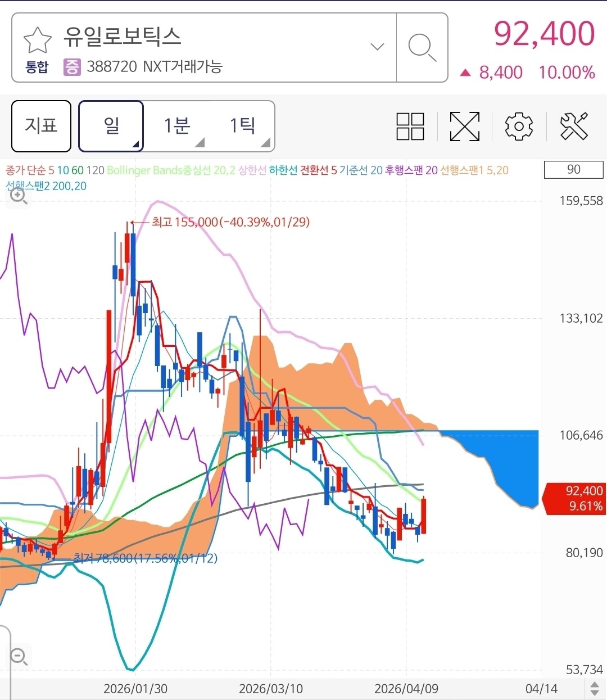Click the 8,400 price change value

pos(501,73)
